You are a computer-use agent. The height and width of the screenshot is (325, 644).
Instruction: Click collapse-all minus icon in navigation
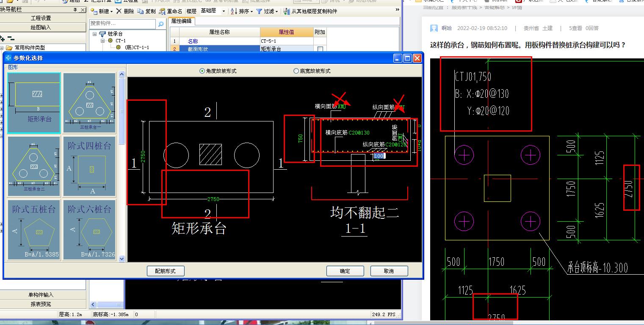pos(11,39)
